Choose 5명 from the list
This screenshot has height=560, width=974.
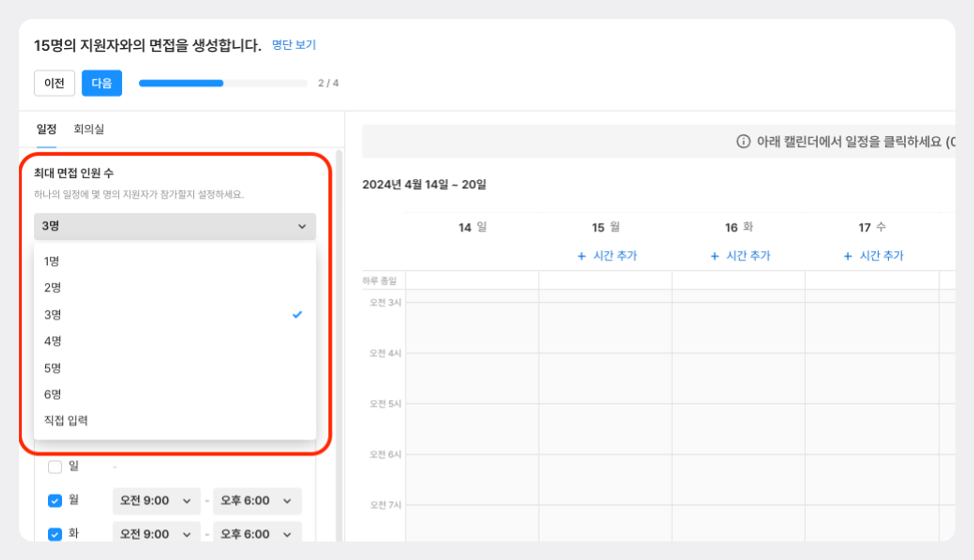[175, 368]
